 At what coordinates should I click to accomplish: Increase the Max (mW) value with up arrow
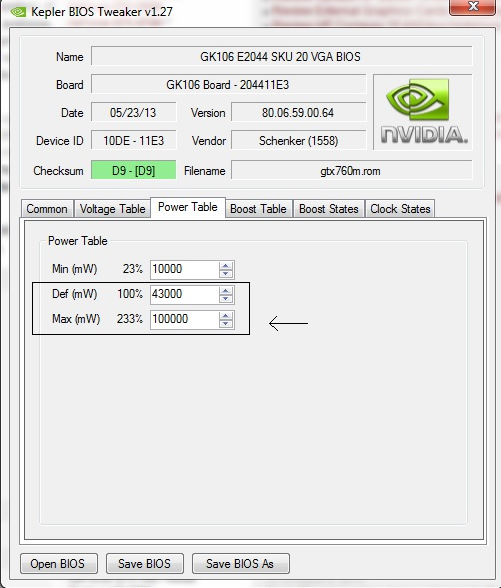click(226, 316)
